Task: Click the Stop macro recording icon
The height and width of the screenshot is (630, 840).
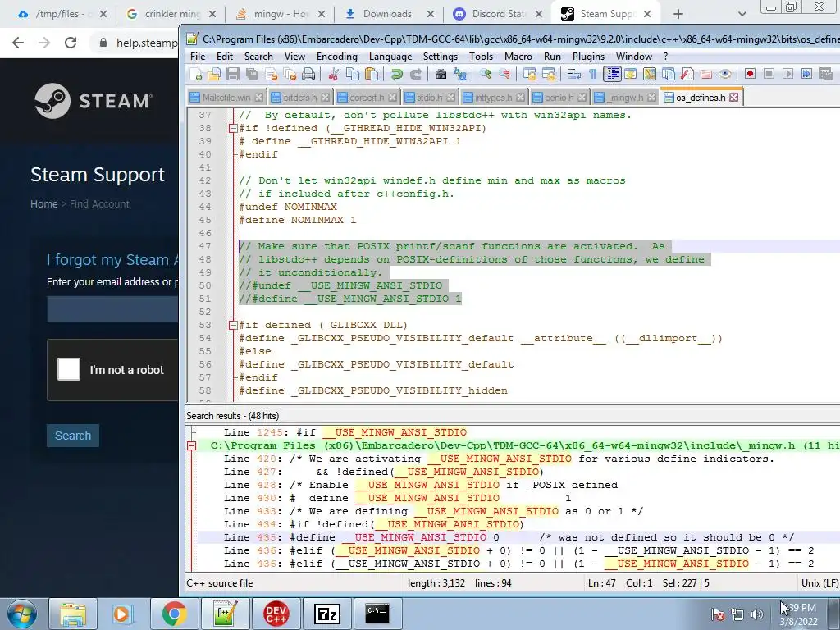Action: (x=769, y=74)
